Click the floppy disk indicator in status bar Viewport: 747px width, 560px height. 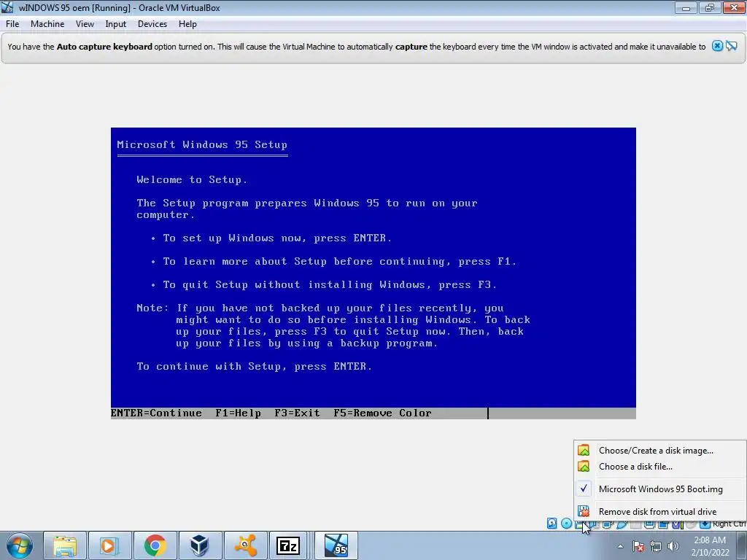tap(580, 524)
